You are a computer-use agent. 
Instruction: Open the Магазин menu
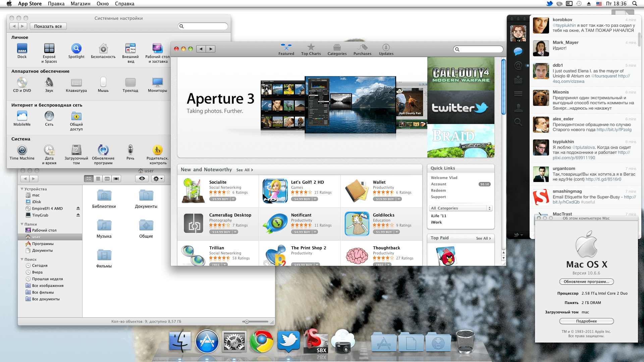click(x=80, y=4)
